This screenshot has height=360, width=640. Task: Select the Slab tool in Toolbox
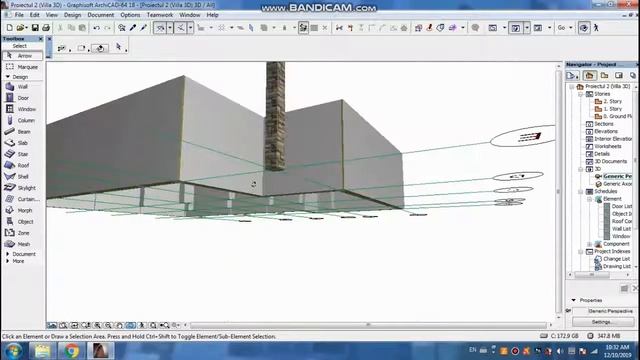coord(22,143)
